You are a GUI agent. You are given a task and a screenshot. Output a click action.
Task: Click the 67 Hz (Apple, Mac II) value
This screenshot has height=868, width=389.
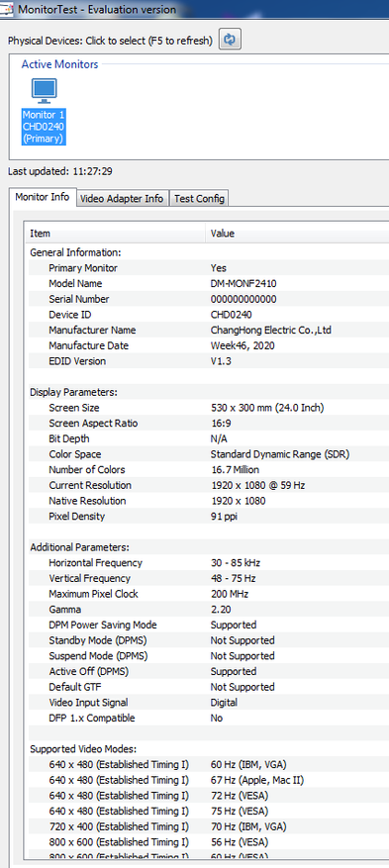click(x=256, y=780)
